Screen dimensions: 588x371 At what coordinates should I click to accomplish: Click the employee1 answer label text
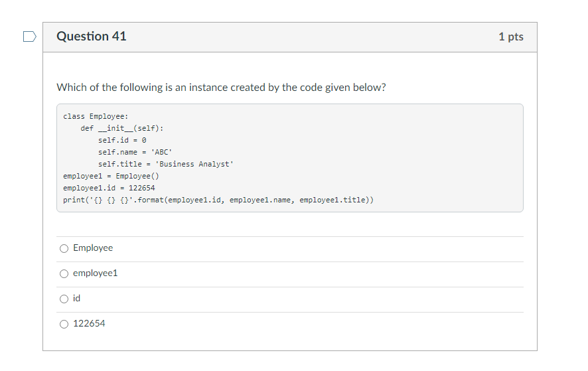[95, 273]
